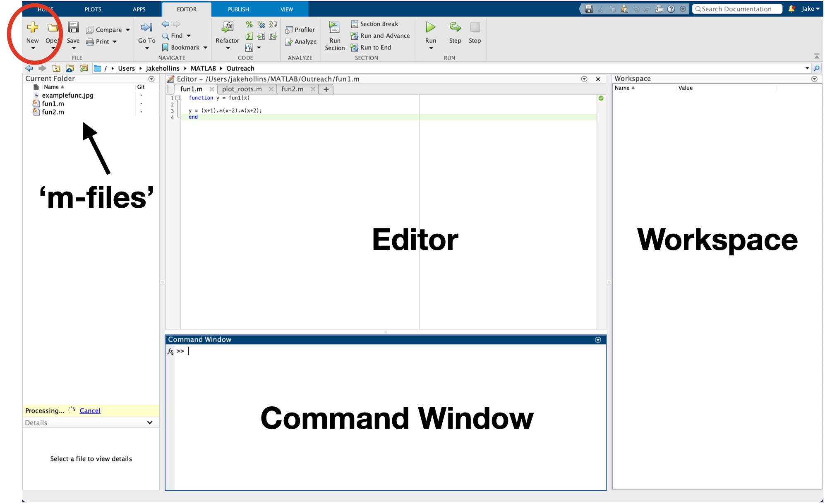Screen dimensions: 825x504
Task: Expand the Details panel chevron
Action: [150, 422]
